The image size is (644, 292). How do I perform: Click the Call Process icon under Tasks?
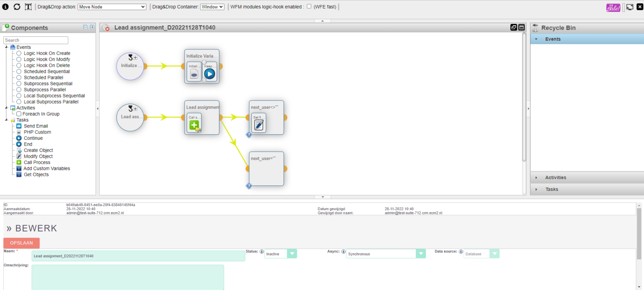coord(19,162)
